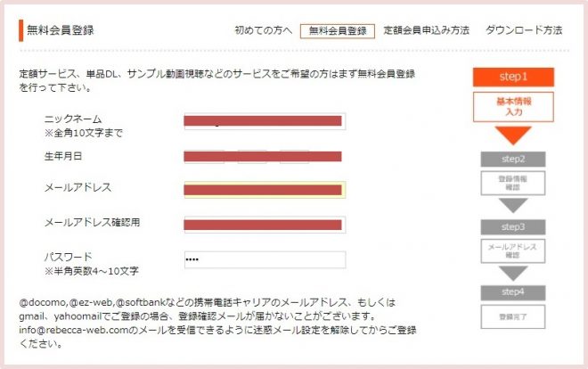This screenshot has width=588, height=369.
Task: Focus the メールアドレス確認用 input field
Action: [x=264, y=223]
